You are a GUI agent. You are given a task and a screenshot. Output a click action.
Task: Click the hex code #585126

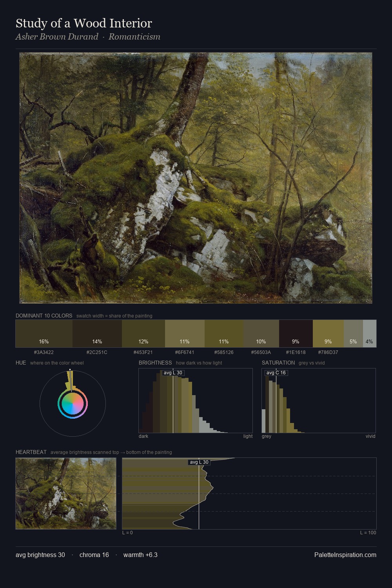coord(224,352)
